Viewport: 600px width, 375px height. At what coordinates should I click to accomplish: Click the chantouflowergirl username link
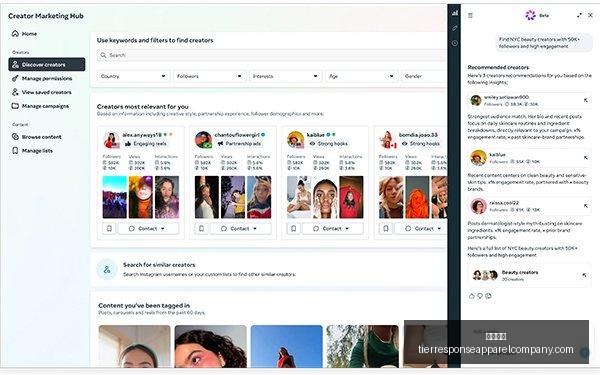click(237, 135)
